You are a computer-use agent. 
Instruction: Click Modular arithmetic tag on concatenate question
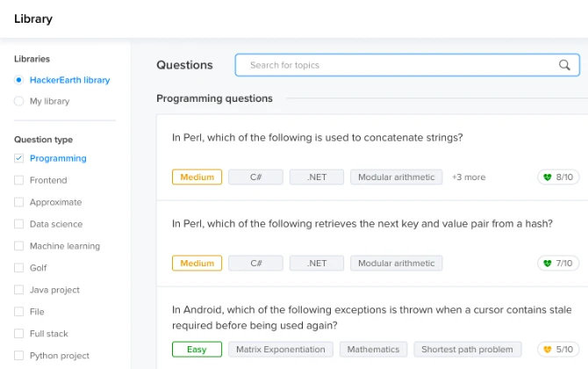397,177
